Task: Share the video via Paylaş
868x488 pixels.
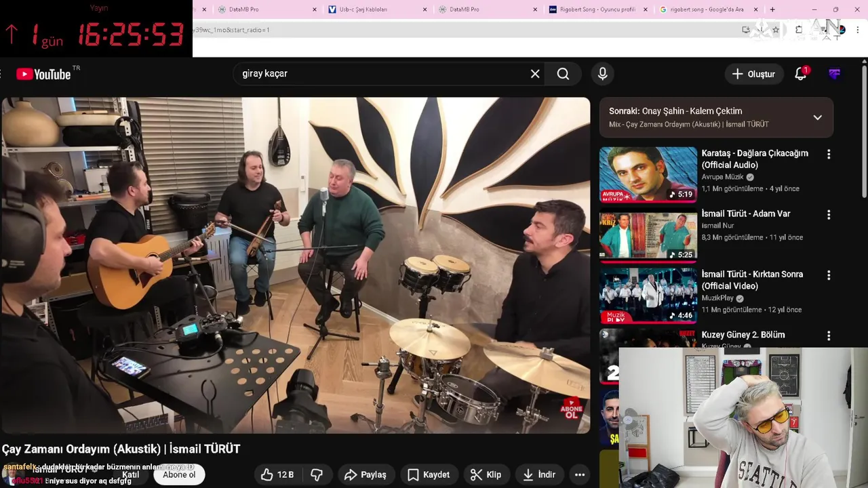Action: click(365, 474)
